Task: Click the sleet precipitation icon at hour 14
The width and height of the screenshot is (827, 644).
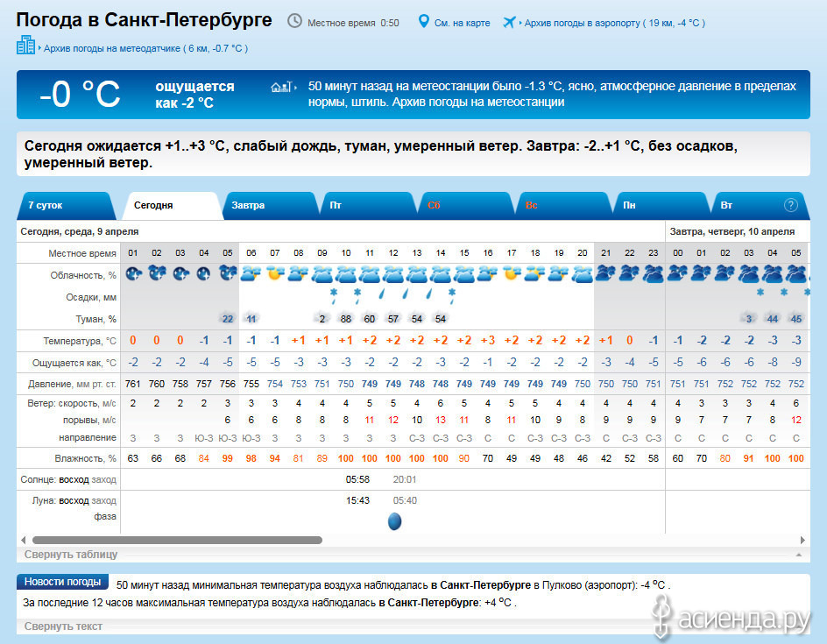Action: click(x=452, y=296)
